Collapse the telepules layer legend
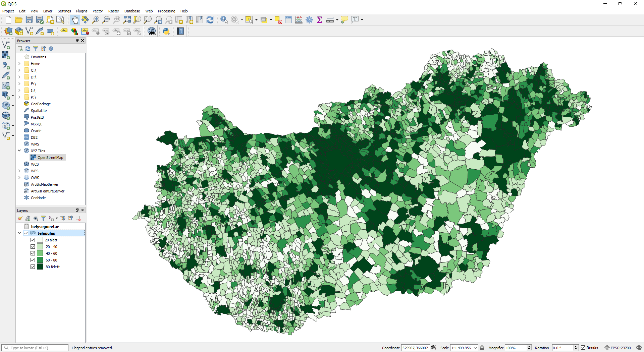 (x=19, y=233)
